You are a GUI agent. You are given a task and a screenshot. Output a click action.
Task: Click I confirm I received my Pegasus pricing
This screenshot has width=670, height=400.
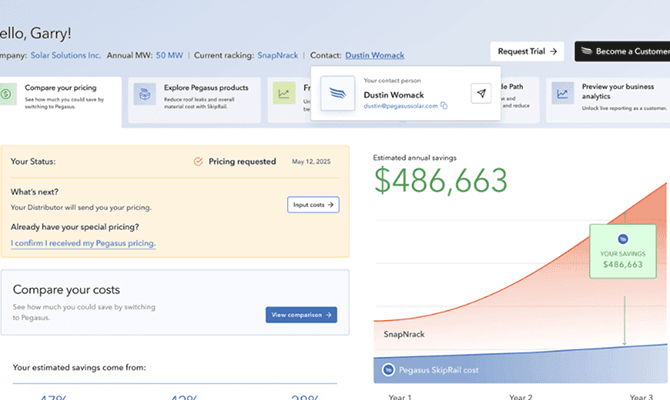(x=84, y=243)
